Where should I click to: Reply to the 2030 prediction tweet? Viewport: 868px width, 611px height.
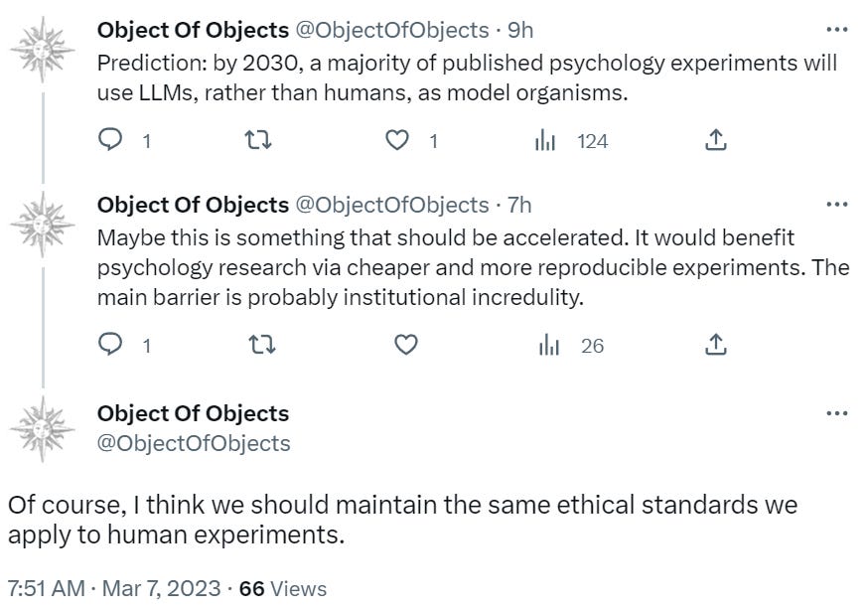coord(110,141)
